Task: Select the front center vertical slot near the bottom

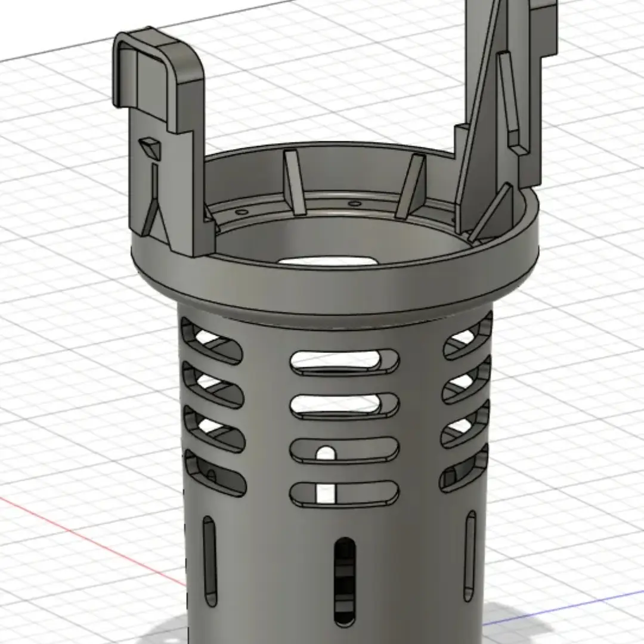Action: point(345,581)
